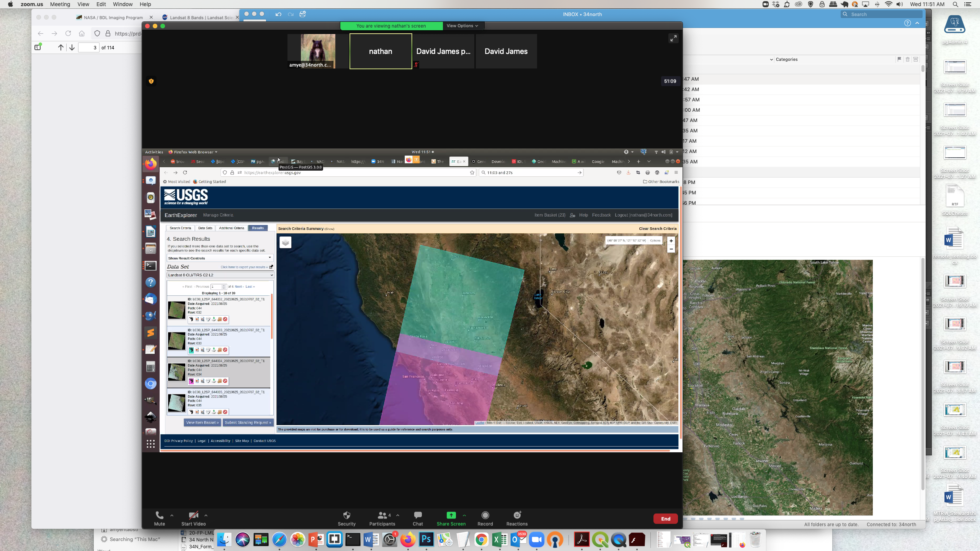
Task: Toggle pink footprint for Row 034 result
Action: (x=191, y=381)
